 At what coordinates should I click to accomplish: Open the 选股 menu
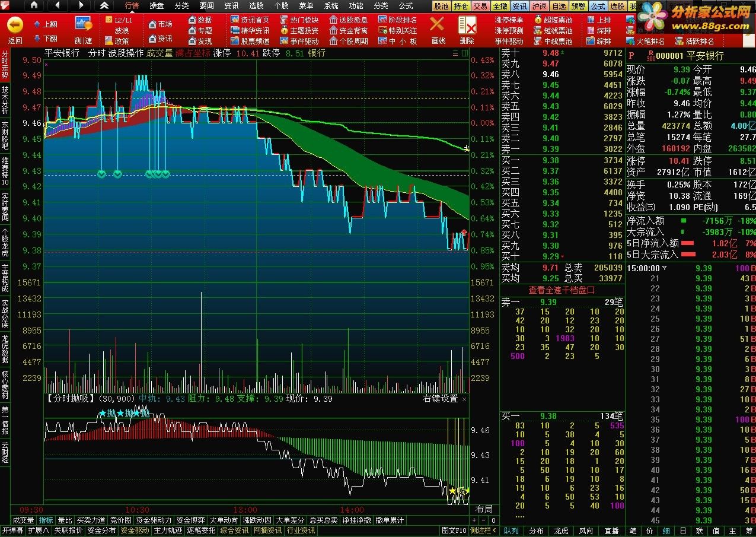point(256,5)
